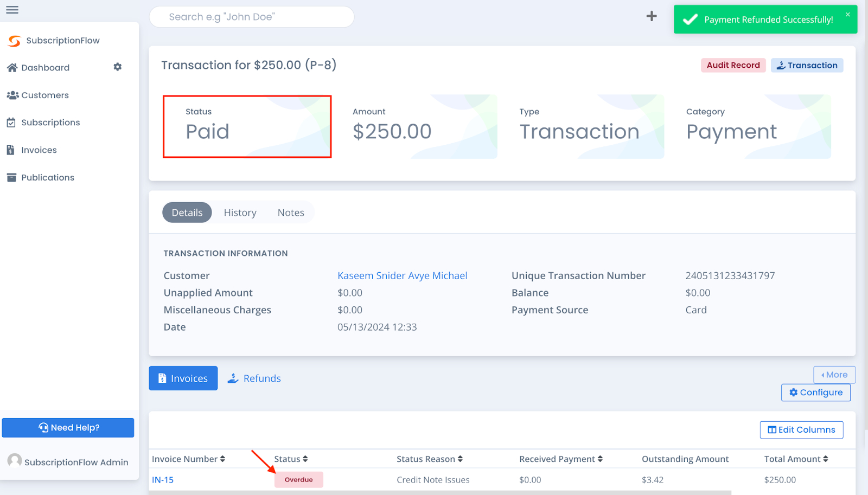Image resolution: width=868 pixels, height=495 pixels.
Task: Open customer Kaseem Snider Avye Michael
Action: coord(402,275)
